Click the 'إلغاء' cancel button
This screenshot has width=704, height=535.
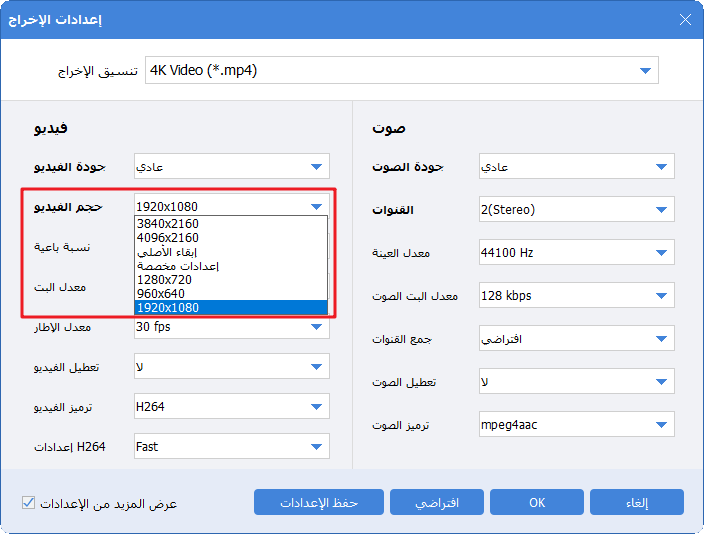pyautogui.click(x=636, y=502)
